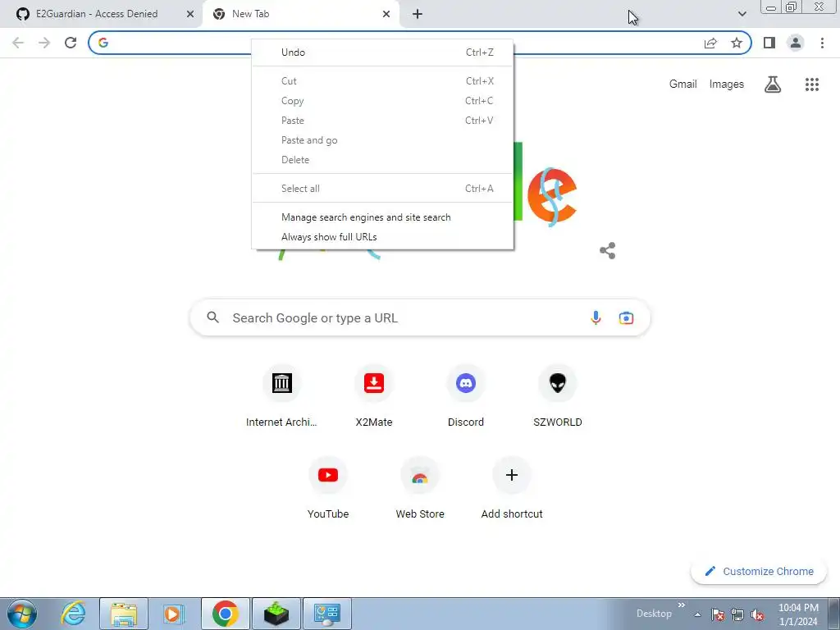Open the Web Store shortcut
The image size is (840, 630).
tap(420, 488)
